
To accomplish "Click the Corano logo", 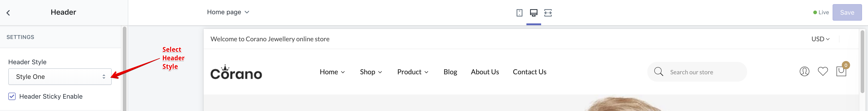I will (x=236, y=72).
